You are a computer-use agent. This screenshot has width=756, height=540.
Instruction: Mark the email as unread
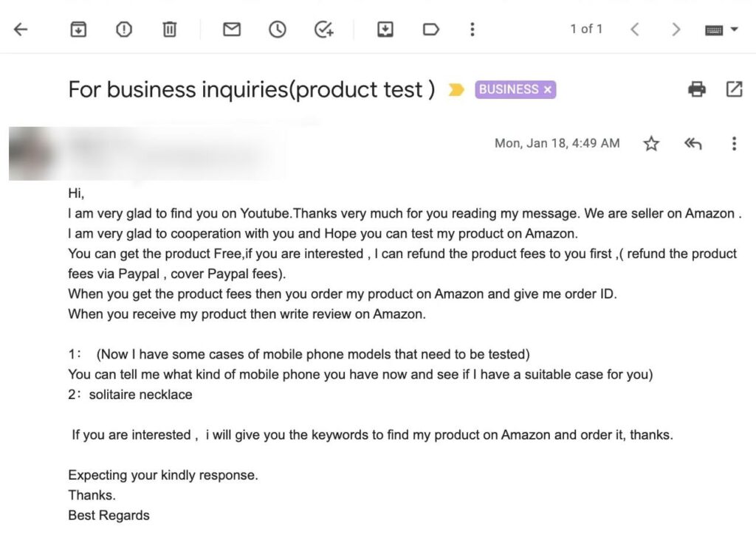(232, 30)
